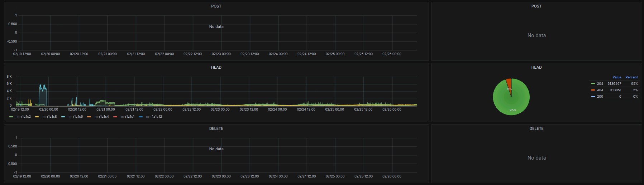Toggle the m-r1z1s8 series label
This screenshot has width=644, height=185.
(49, 117)
